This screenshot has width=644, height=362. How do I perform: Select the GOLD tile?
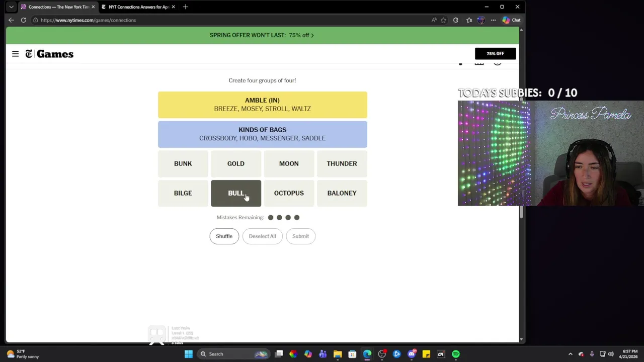point(236,164)
